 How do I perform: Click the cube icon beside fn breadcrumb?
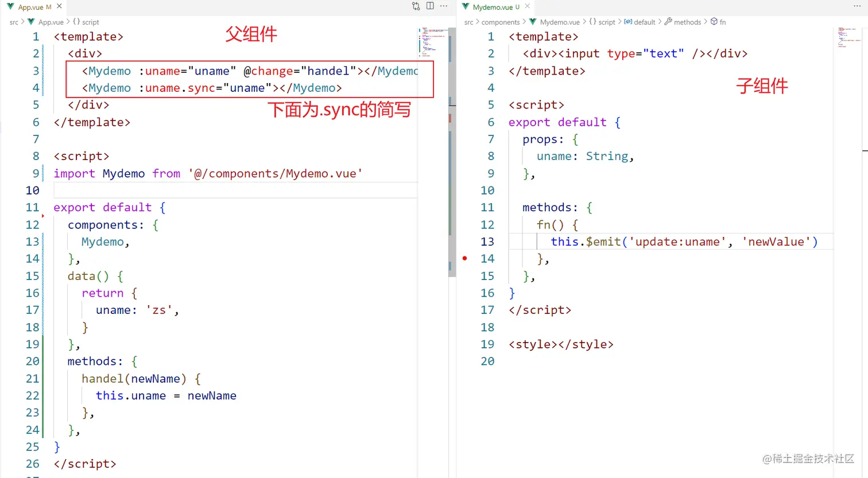(x=714, y=21)
